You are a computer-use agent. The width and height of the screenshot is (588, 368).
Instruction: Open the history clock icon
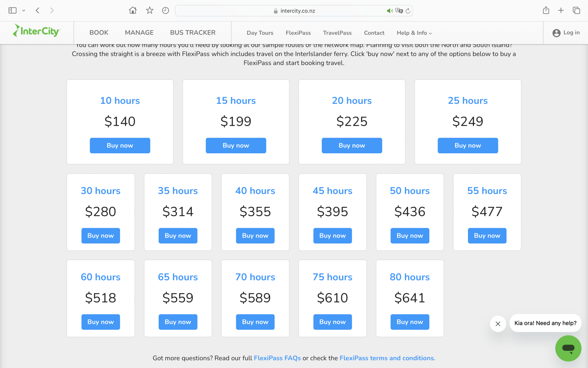(165, 10)
